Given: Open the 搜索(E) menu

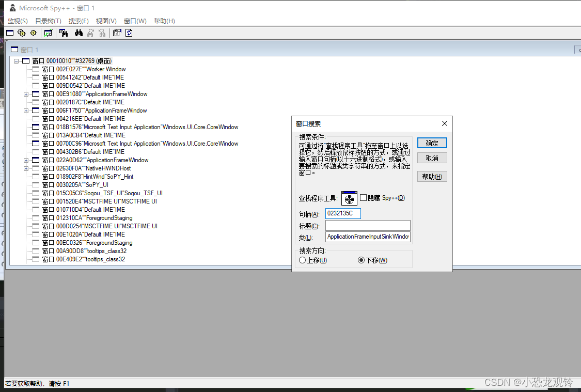Looking at the screenshot, I should click(78, 21).
